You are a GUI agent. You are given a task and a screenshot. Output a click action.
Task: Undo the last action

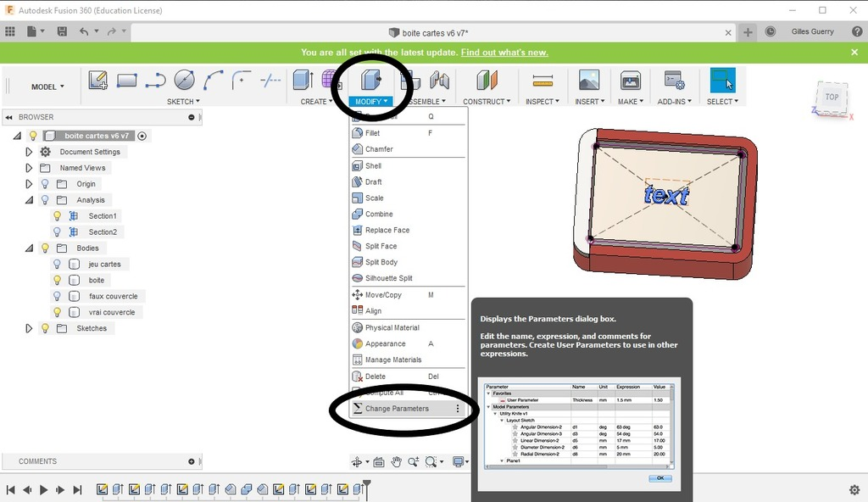84,31
